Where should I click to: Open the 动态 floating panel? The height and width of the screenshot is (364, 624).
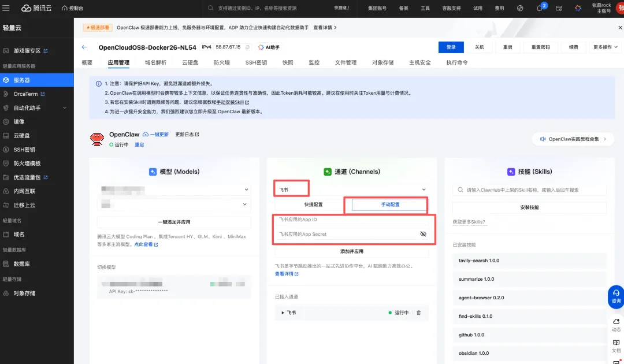616,325
